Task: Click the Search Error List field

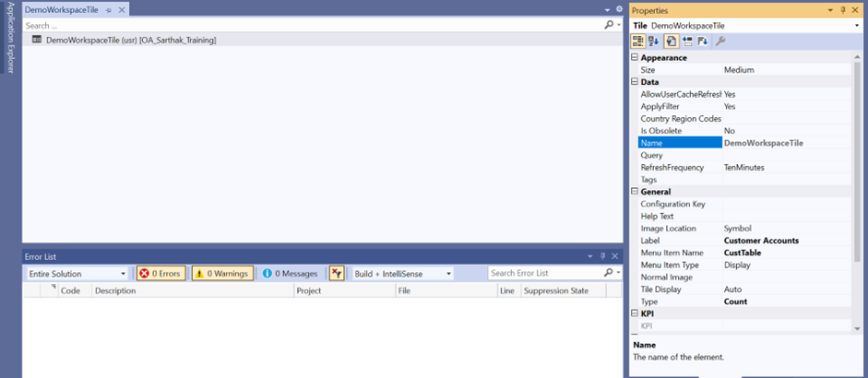Action: pos(545,273)
